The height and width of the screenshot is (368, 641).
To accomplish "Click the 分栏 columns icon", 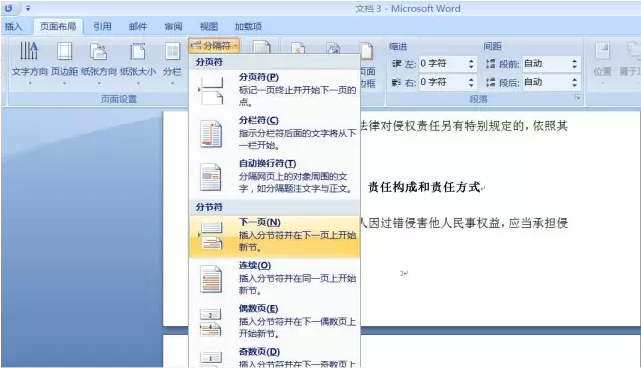I will [x=172, y=52].
